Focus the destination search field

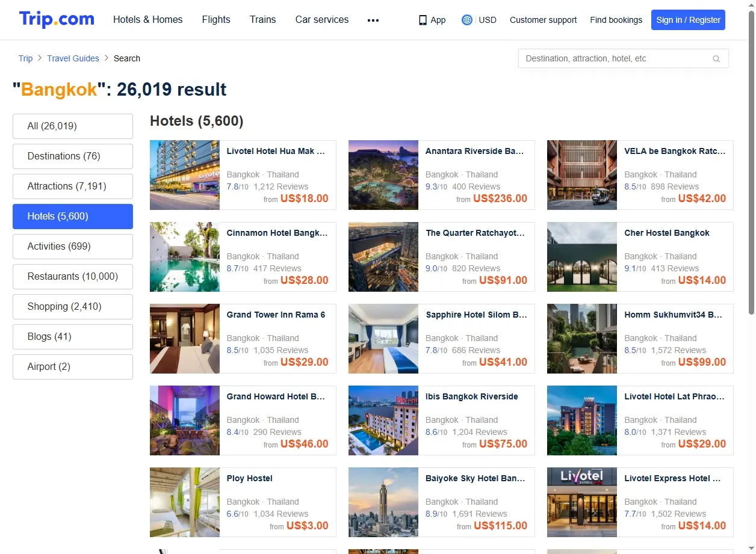[623, 58]
